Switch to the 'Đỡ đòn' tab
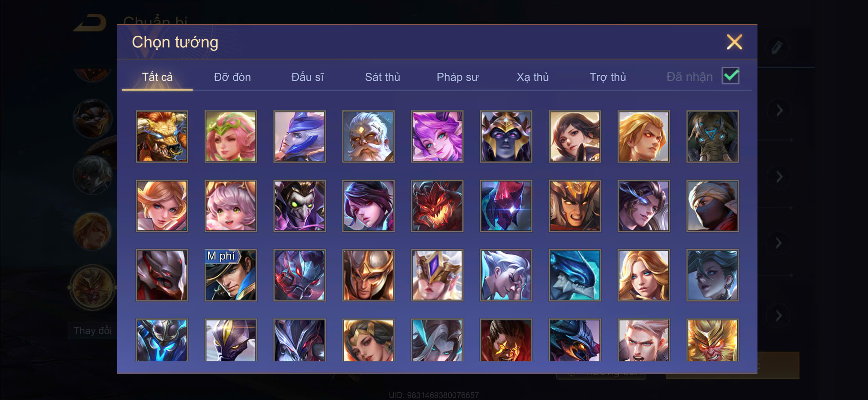 click(x=232, y=77)
